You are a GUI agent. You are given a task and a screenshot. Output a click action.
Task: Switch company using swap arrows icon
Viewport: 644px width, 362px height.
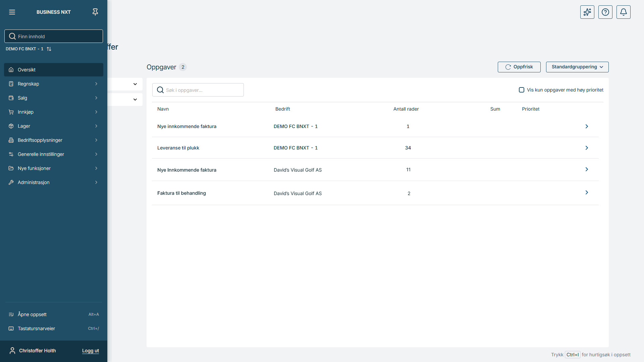tap(49, 49)
